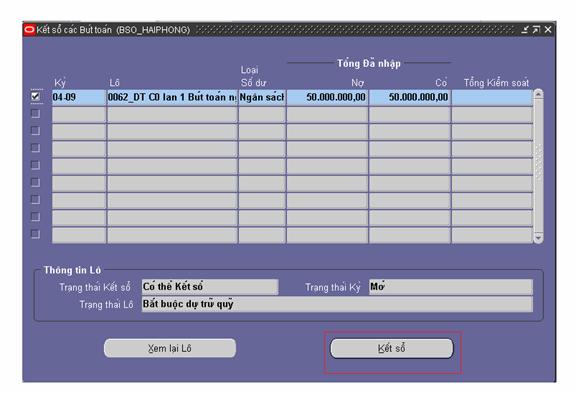Tick the second row checkbox
Image resolution: width=576 pixels, height=394 pixels.
[36, 113]
